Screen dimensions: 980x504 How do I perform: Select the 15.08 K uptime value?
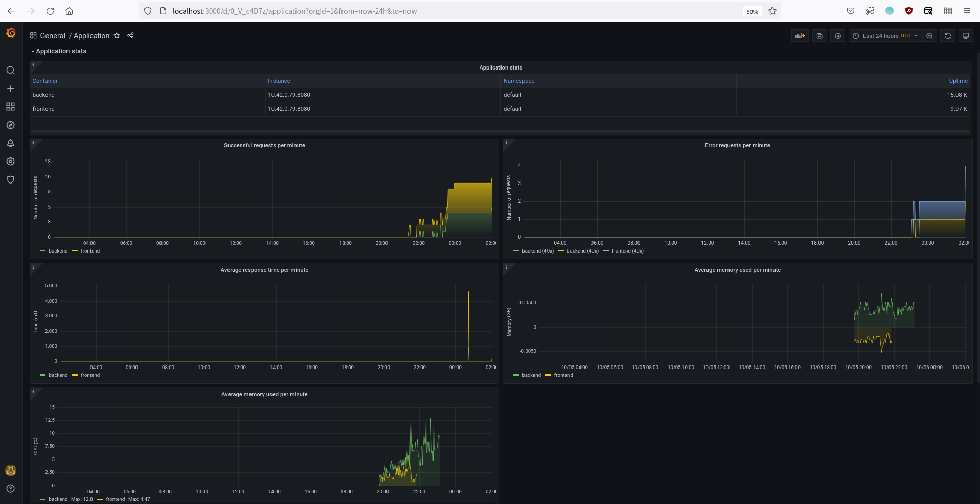click(957, 95)
